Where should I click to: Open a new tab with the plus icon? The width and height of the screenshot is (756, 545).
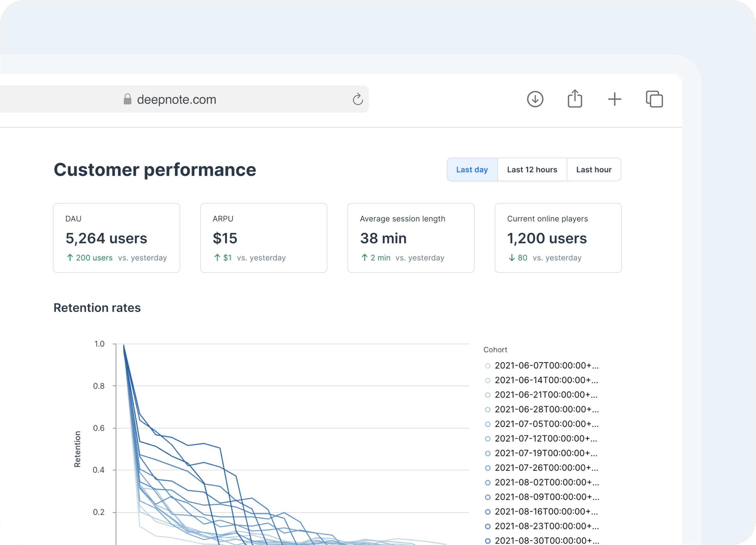click(x=614, y=99)
